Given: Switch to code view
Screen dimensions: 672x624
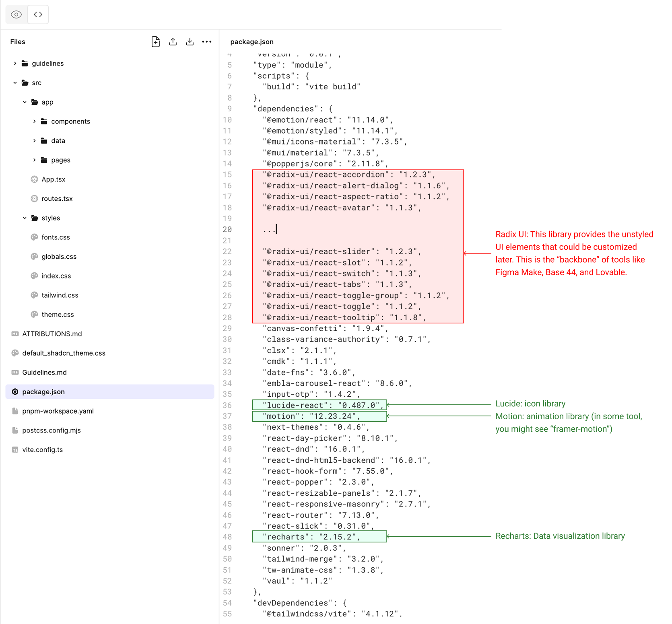Looking at the screenshot, I should coord(38,14).
